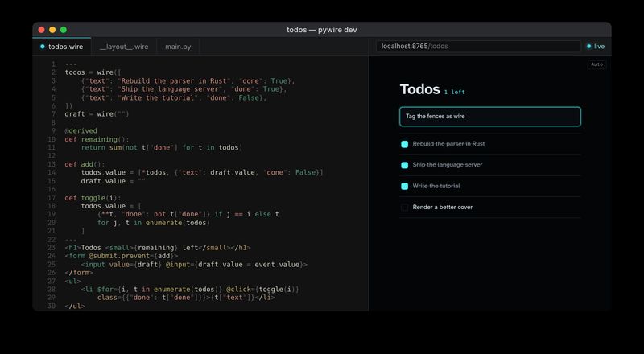The height and width of the screenshot is (354, 644).
Task: Click the '<form @submit.prevent={add}>' line
Action: tap(122, 256)
